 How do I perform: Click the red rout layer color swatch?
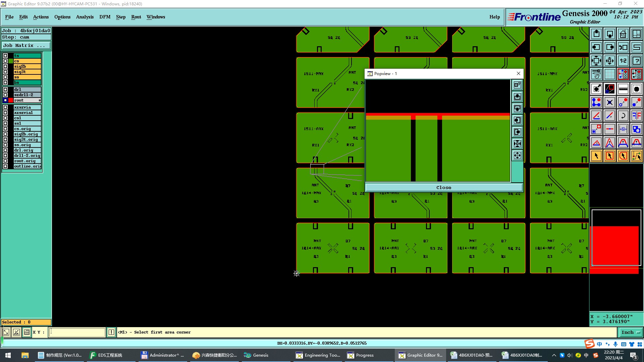(x=11, y=100)
